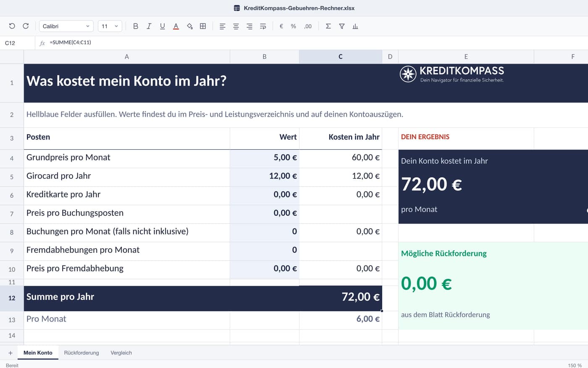Viewport: 588px width, 368px height.
Task: Click the 'Kreditkarte pro Jahr' label cell
Action: tap(127, 195)
